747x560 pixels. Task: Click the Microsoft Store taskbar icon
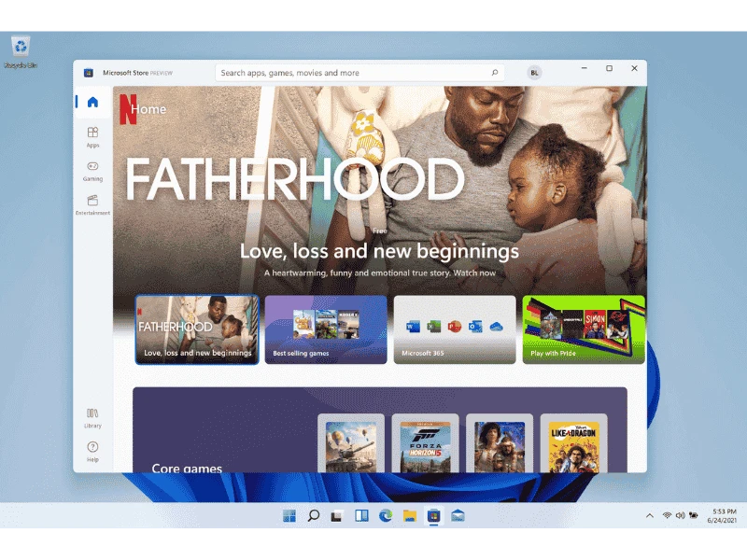point(433,516)
